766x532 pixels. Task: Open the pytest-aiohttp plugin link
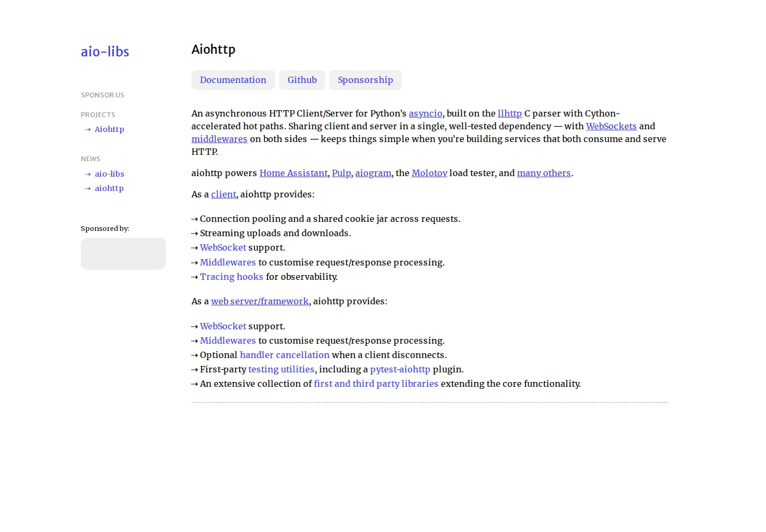400,369
